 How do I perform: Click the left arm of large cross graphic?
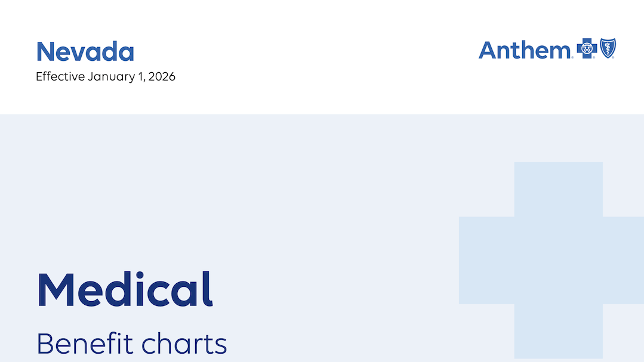pyautogui.click(x=486, y=260)
